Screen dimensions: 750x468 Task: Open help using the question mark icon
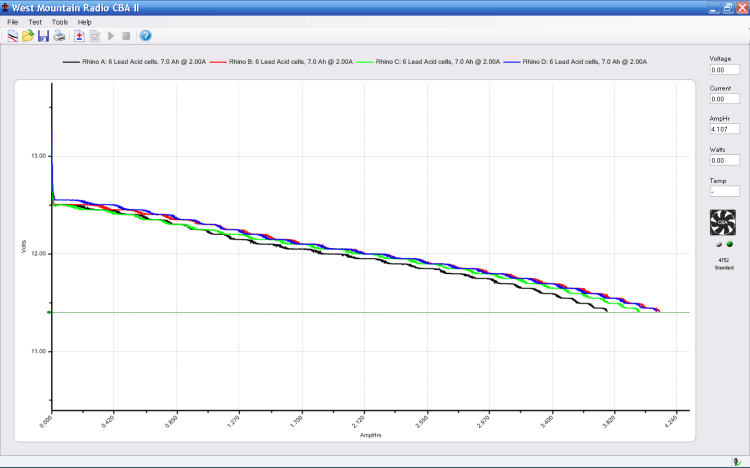(x=145, y=36)
